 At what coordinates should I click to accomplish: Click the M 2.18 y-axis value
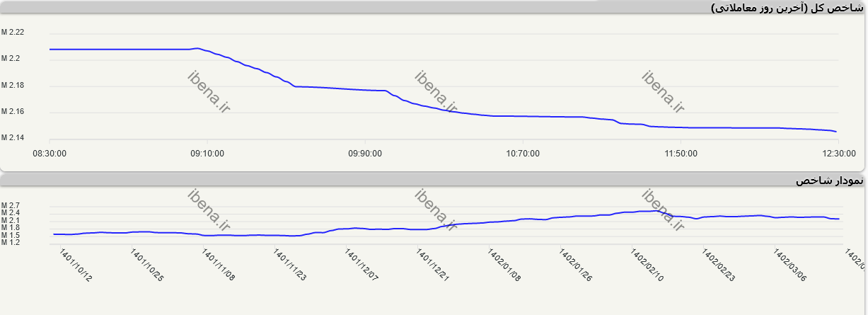pos(13,86)
